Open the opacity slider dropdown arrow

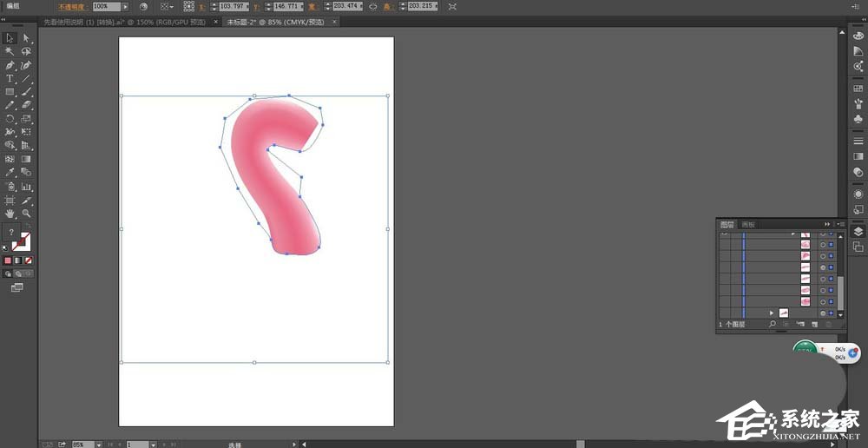point(125,6)
